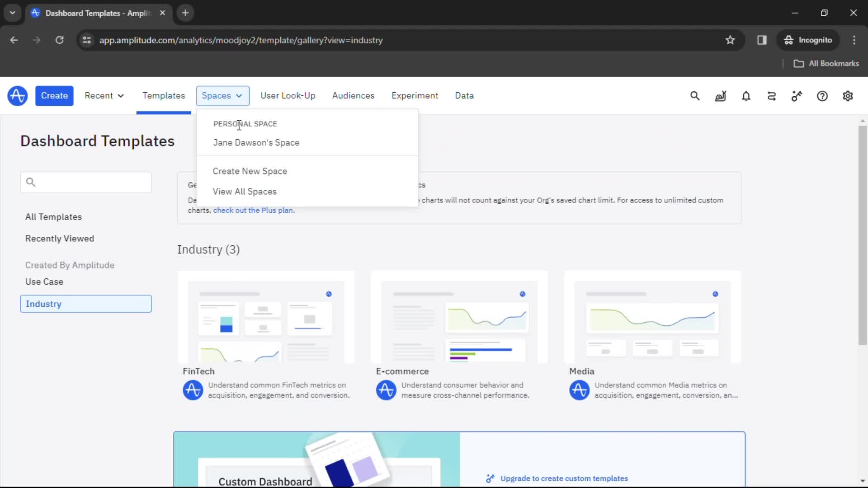Select the Use Case category
This screenshot has width=868, height=488.
coord(44,282)
